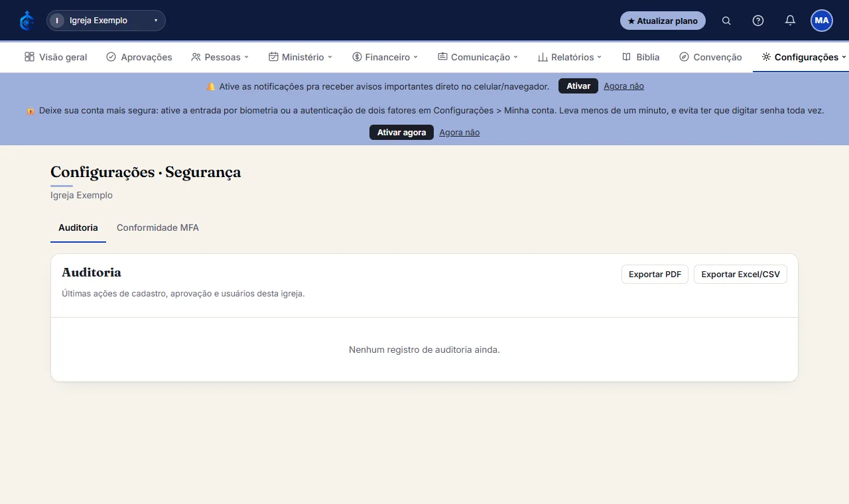Click the Visão geral dashboard icon

pyautogui.click(x=29, y=57)
